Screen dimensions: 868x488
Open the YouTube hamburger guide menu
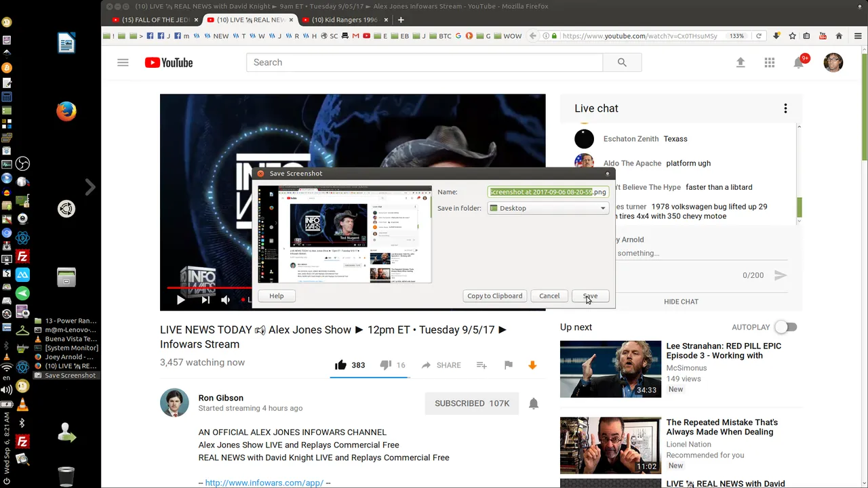tap(123, 62)
